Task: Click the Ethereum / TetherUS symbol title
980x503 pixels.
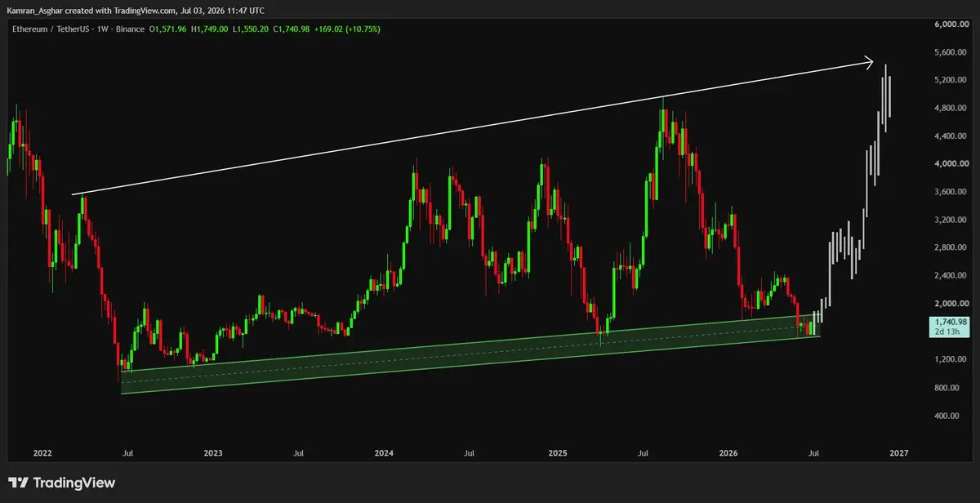Action: 54,29
